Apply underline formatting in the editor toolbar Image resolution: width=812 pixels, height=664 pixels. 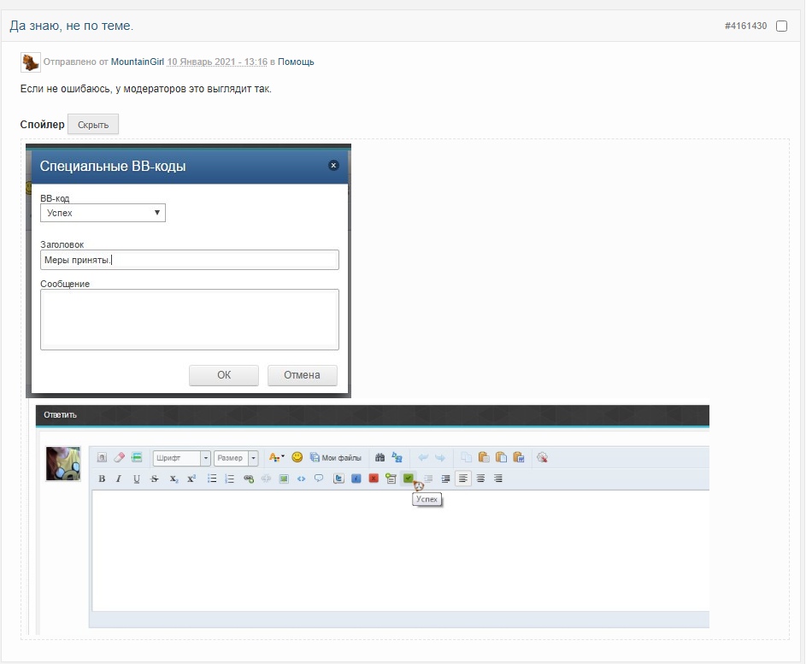137,479
